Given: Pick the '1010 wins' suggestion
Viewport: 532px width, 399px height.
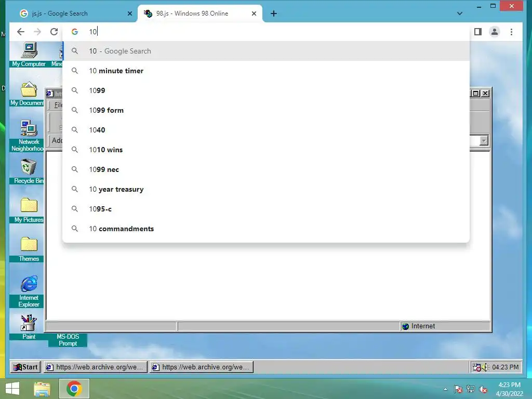Looking at the screenshot, I should point(267,150).
